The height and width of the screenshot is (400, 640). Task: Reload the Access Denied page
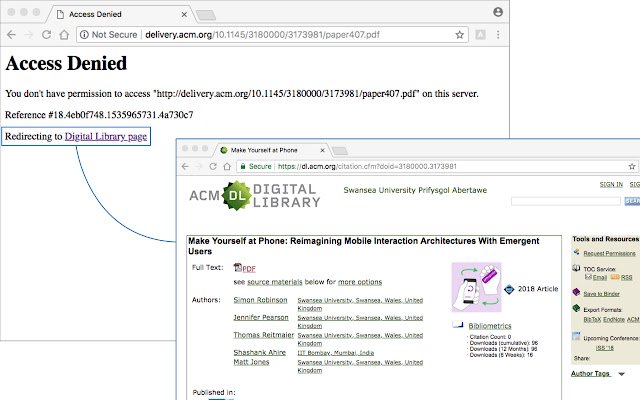click(47, 35)
